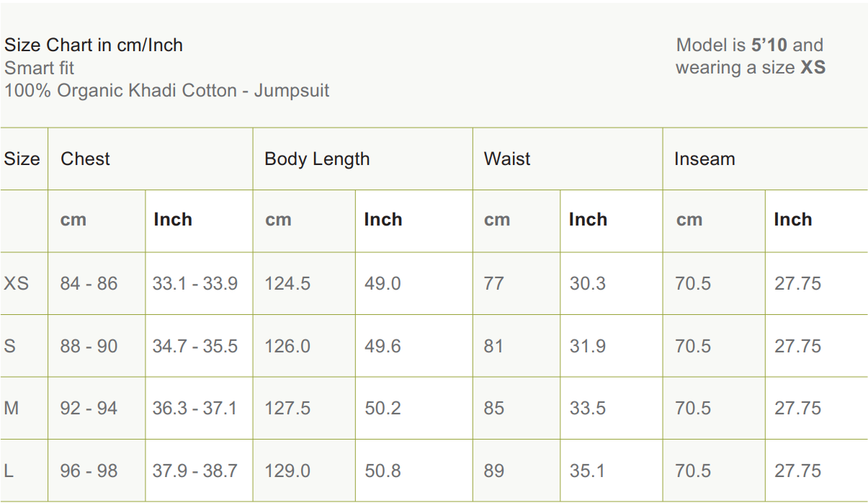Click the Size column header
The width and height of the screenshot is (868, 503).
22,159
